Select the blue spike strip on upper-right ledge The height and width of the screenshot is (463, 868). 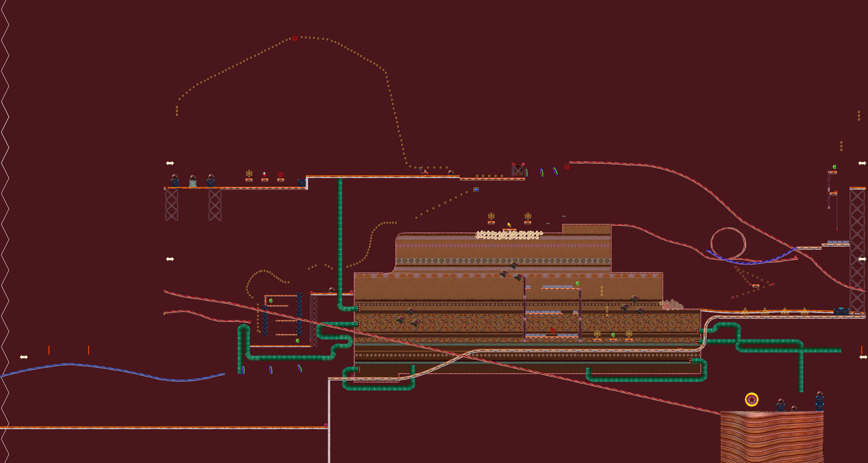pyautogui.click(x=838, y=242)
